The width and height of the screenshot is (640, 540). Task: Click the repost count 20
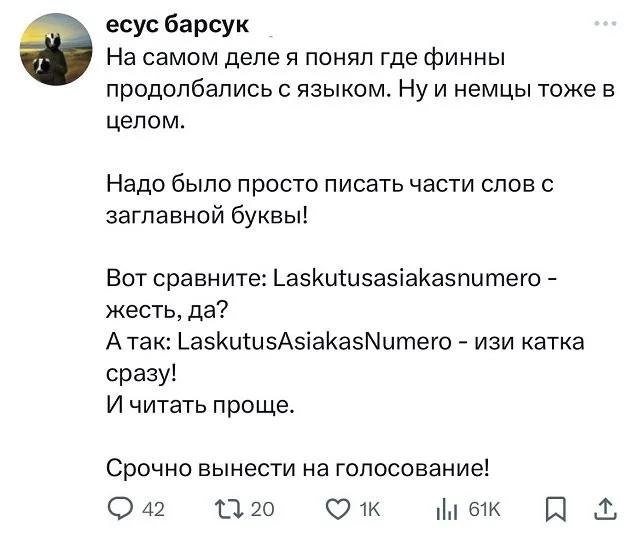(x=263, y=510)
